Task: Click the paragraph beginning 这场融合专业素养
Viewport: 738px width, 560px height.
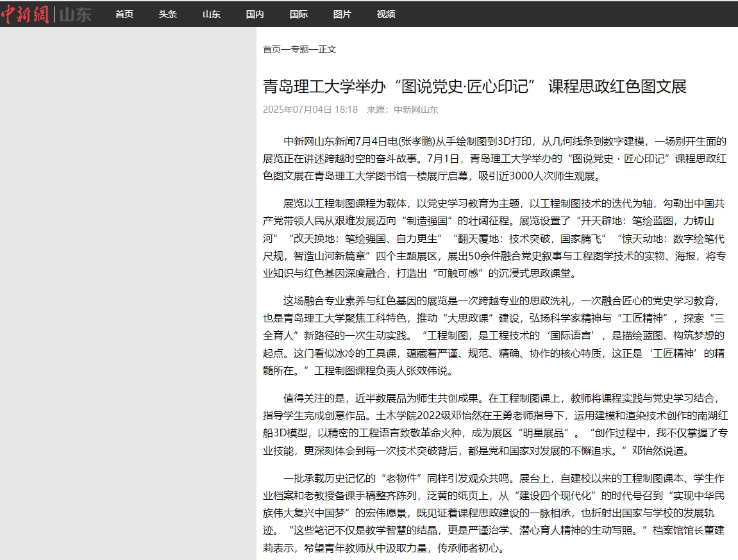Action: [x=494, y=336]
